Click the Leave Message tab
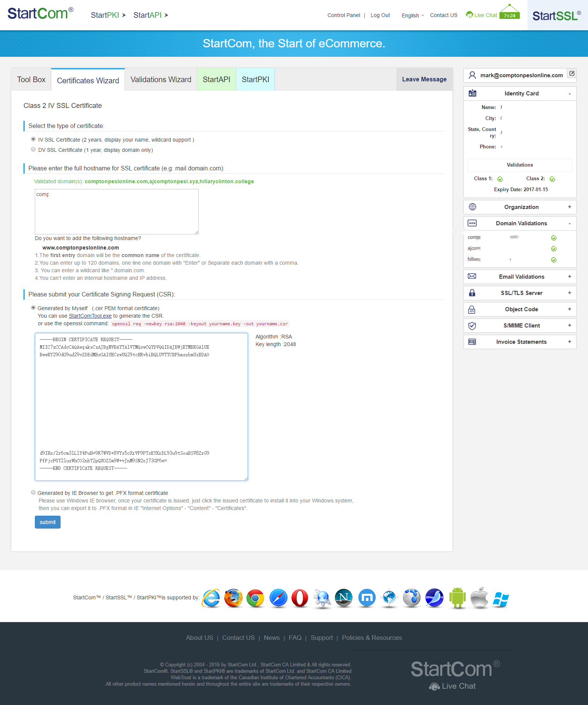Viewport: 588px width, 705px height. [424, 80]
